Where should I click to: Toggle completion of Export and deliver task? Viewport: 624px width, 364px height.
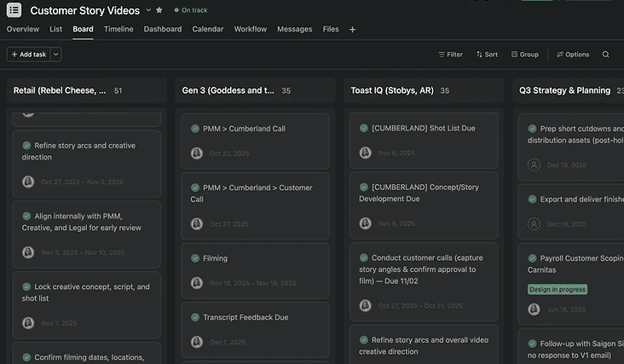pos(532,199)
